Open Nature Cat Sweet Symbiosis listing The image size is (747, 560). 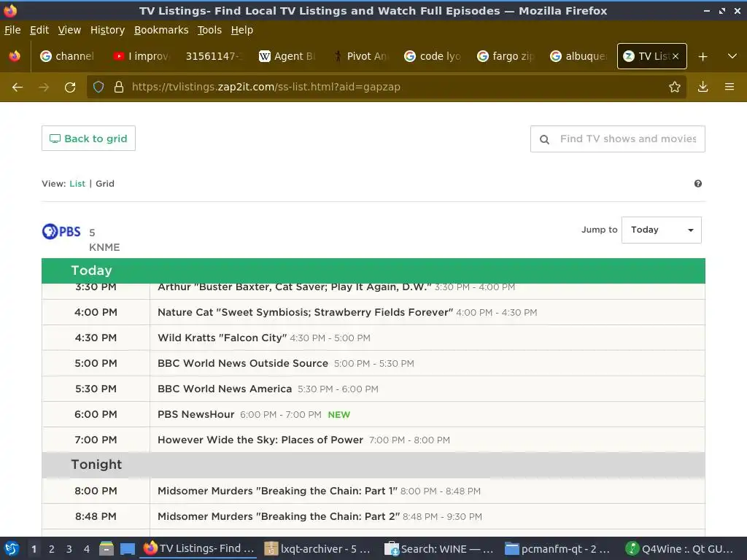[306, 312]
